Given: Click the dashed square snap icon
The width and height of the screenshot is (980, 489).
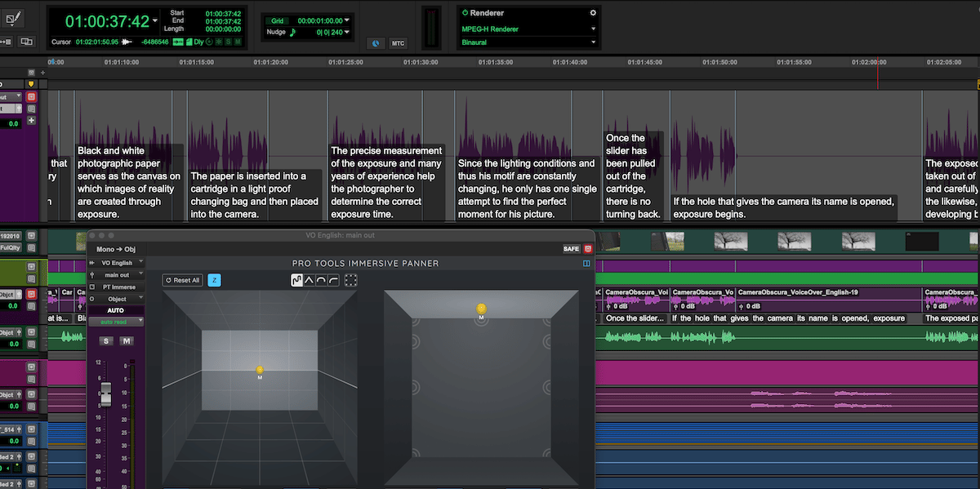Looking at the screenshot, I should pos(351,280).
